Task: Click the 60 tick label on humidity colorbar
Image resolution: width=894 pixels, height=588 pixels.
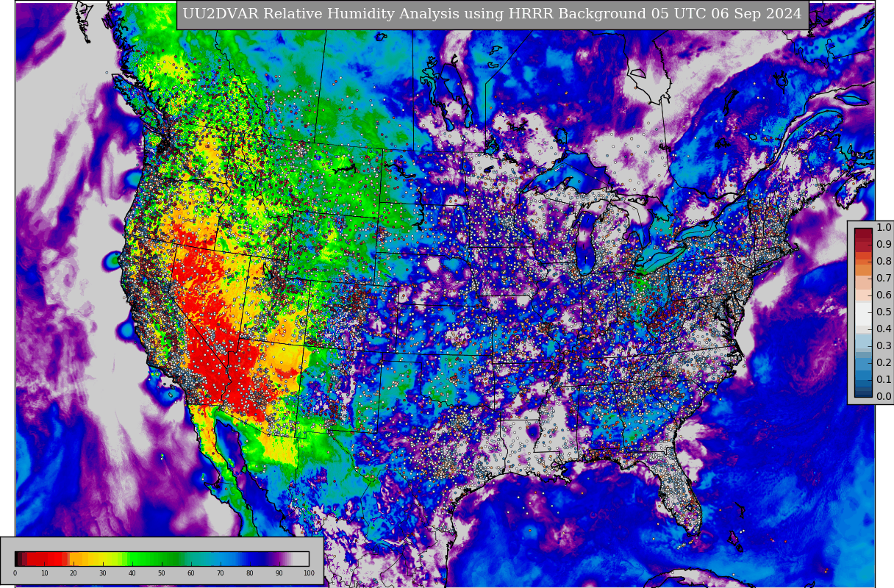Action: click(191, 573)
